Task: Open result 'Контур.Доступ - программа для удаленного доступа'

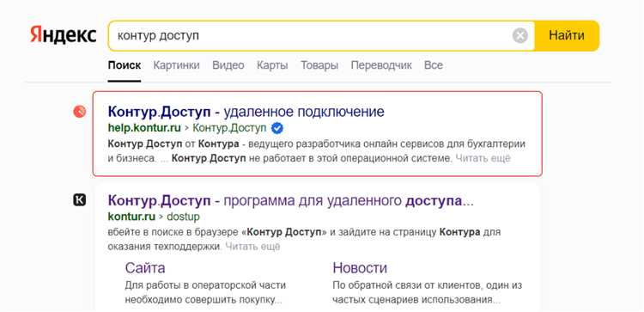Action: 291,200
